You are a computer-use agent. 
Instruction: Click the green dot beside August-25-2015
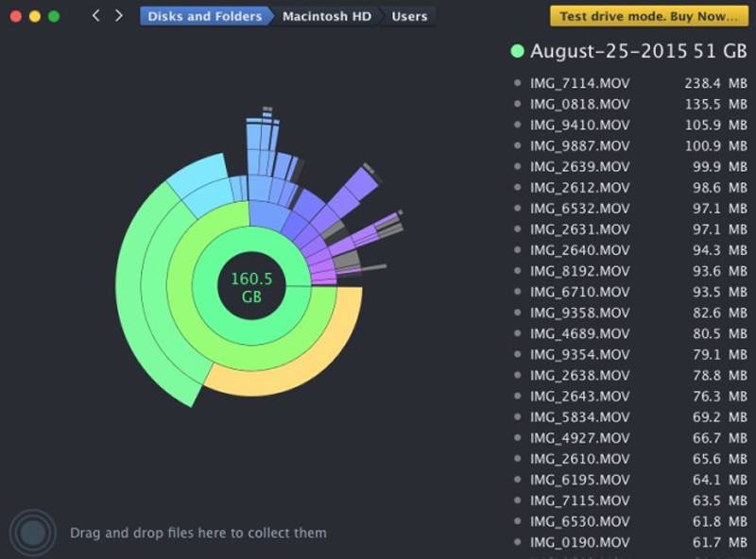(x=517, y=51)
